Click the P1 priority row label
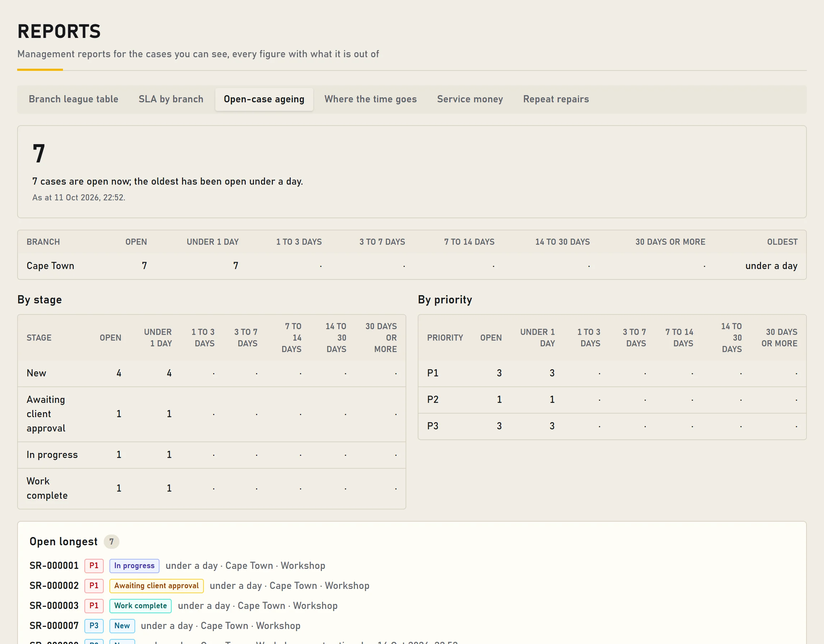This screenshot has height=644, width=824. point(433,373)
